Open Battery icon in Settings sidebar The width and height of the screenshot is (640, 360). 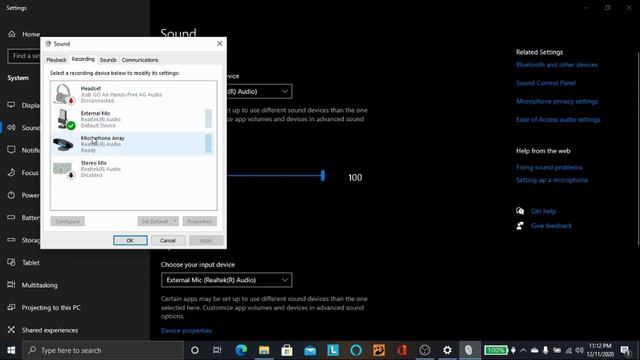point(11,218)
